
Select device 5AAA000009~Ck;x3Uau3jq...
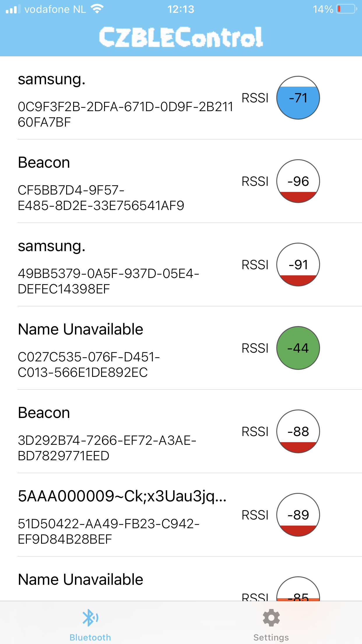[x=181, y=515]
